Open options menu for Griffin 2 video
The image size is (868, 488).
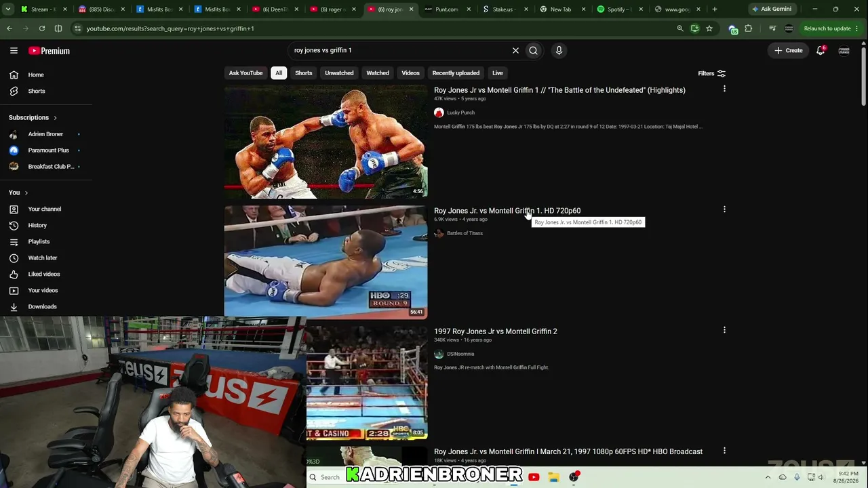(x=724, y=330)
